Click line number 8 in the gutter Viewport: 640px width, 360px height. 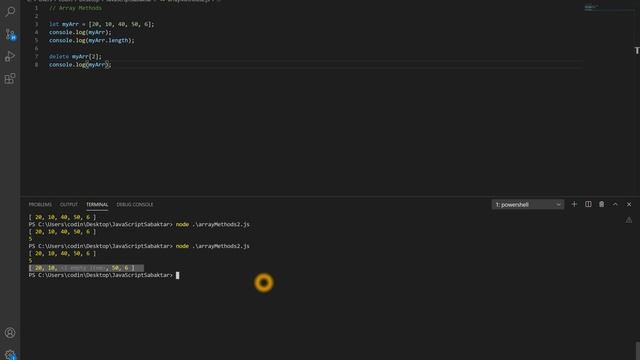pyautogui.click(x=36, y=64)
